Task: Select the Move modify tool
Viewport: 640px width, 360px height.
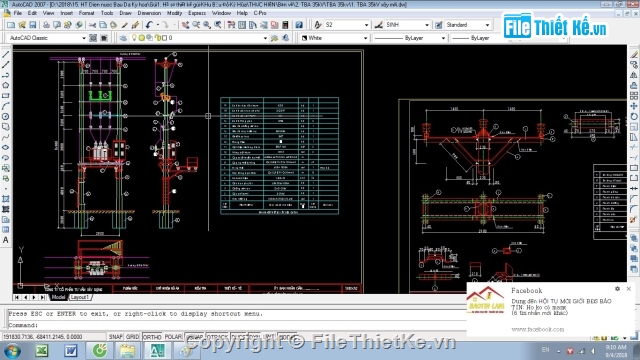Action: [634, 106]
